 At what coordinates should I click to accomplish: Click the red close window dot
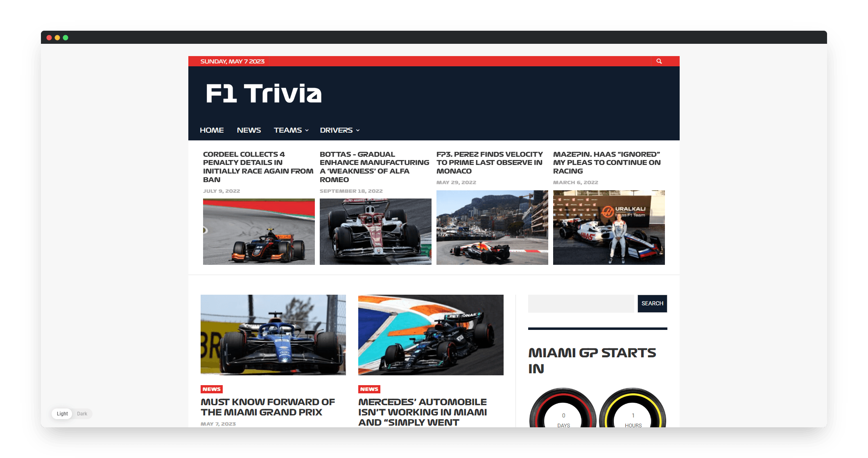[x=49, y=38]
